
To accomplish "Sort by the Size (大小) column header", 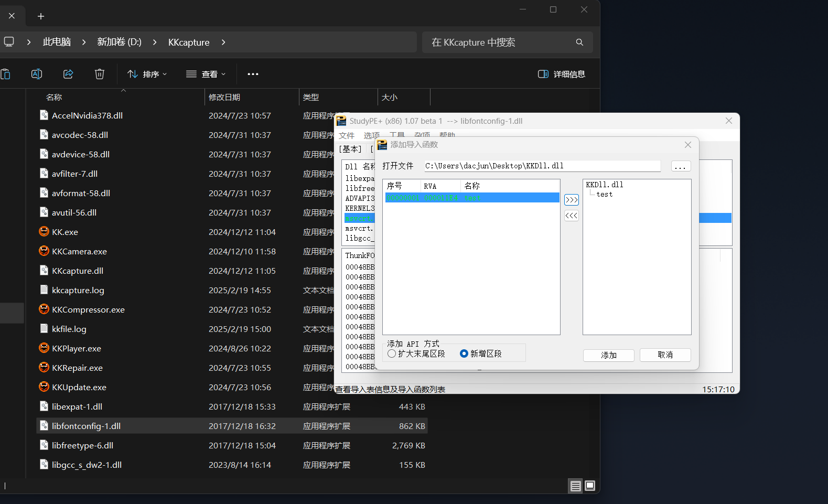I will [x=390, y=97].
